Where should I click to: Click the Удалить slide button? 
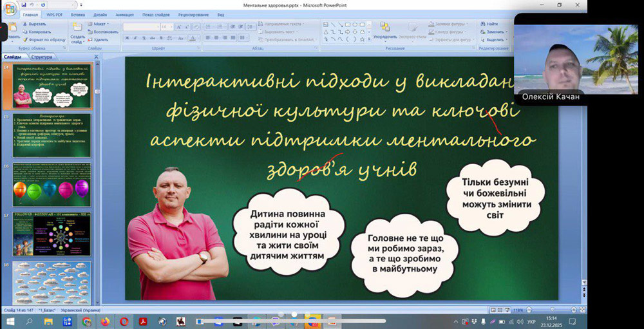(x=99, y=39)
